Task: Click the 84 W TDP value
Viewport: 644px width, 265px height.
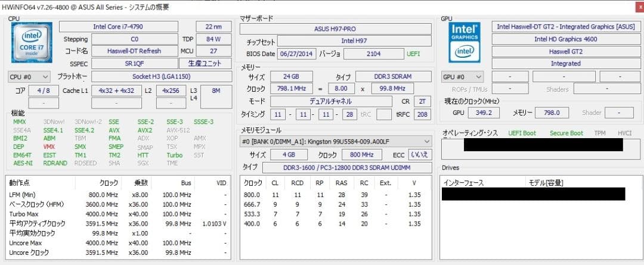Action: [213, 39]
